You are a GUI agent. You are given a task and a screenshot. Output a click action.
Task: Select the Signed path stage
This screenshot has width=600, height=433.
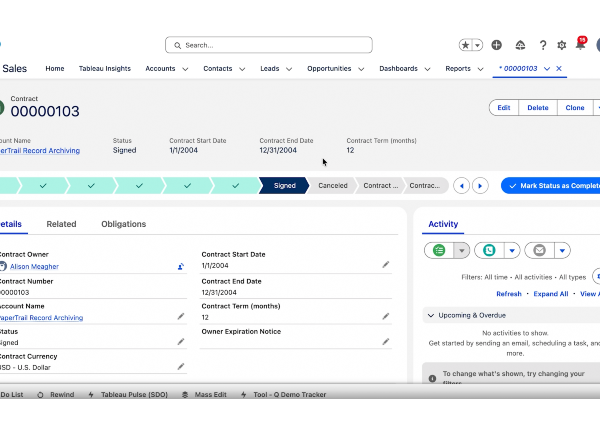coord(284,186)
